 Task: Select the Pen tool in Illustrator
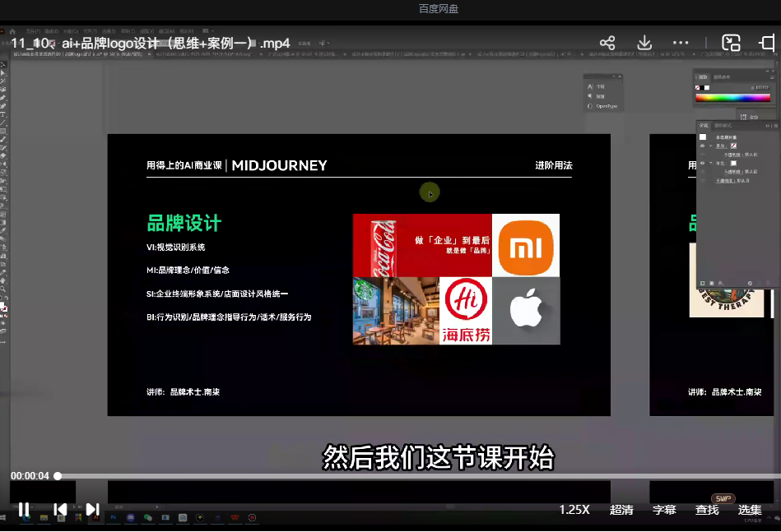pos(3,98)
